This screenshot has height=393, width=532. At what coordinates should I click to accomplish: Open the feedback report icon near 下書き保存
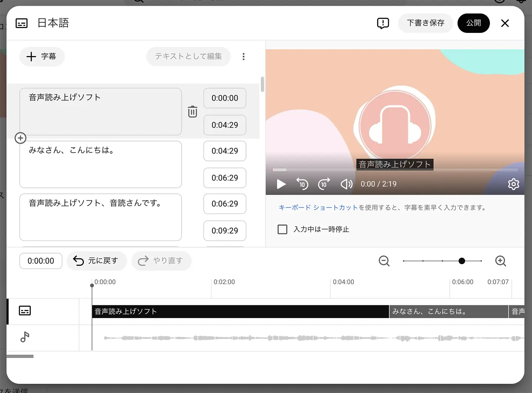pyautogui.click(x=383, y=23)
